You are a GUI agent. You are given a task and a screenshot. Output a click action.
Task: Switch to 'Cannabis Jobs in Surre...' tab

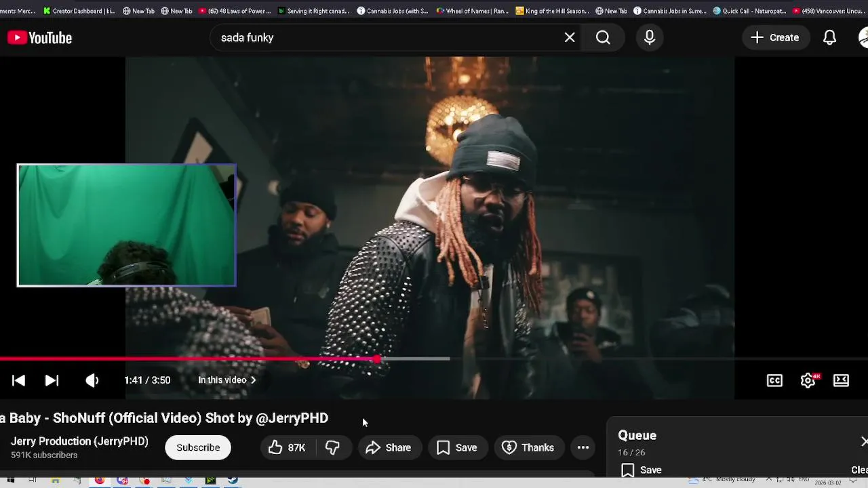click(670, 11)
